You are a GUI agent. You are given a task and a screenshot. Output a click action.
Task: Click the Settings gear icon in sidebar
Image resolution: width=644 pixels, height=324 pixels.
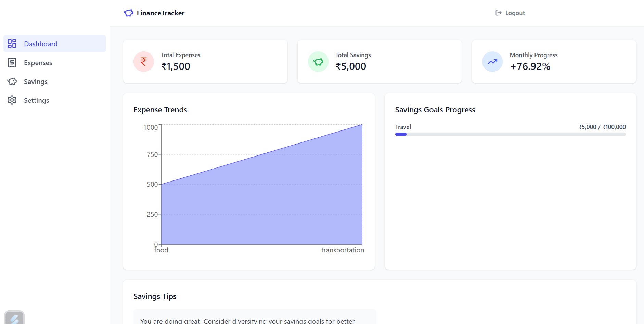tap(12, 100)
